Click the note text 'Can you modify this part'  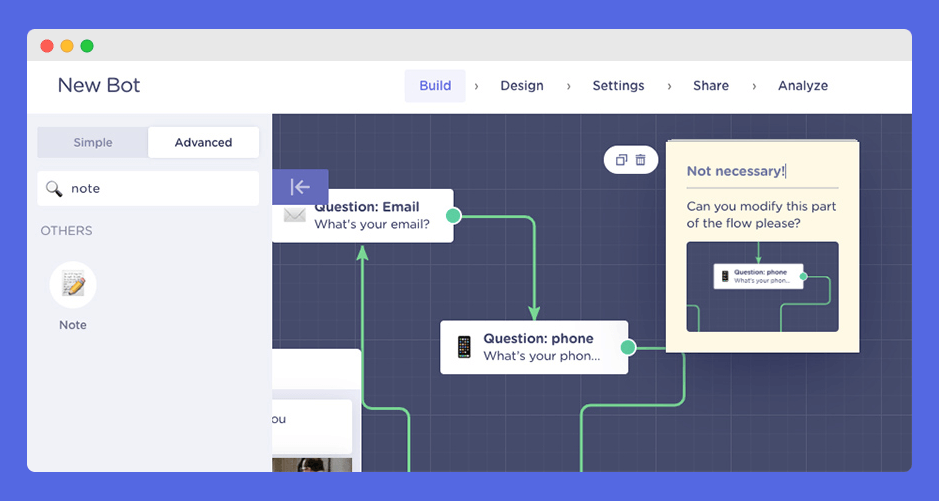(x=761, y=207)
